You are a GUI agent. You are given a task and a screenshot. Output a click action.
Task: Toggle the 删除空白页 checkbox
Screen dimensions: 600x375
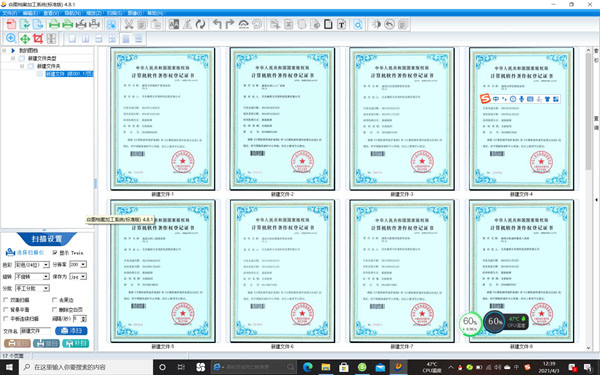pyautogui.click(x=54, y=310)
